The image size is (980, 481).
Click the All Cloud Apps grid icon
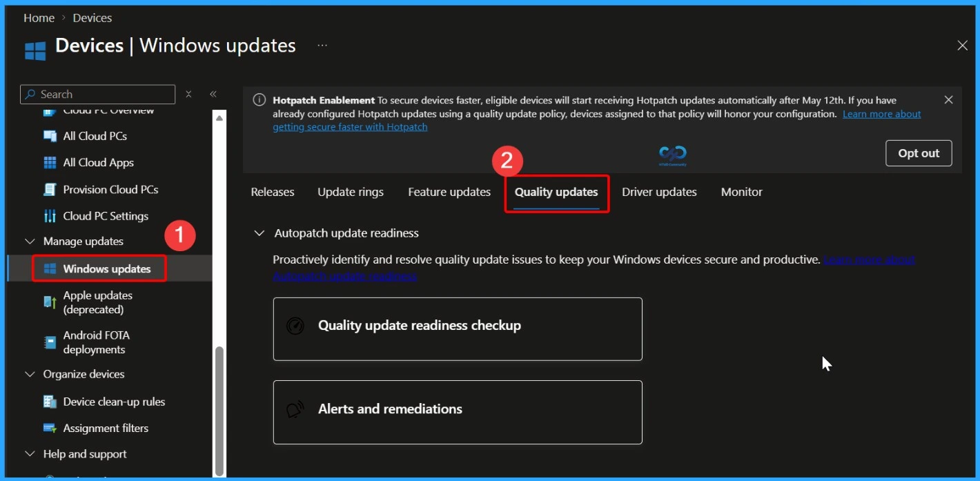50,163
